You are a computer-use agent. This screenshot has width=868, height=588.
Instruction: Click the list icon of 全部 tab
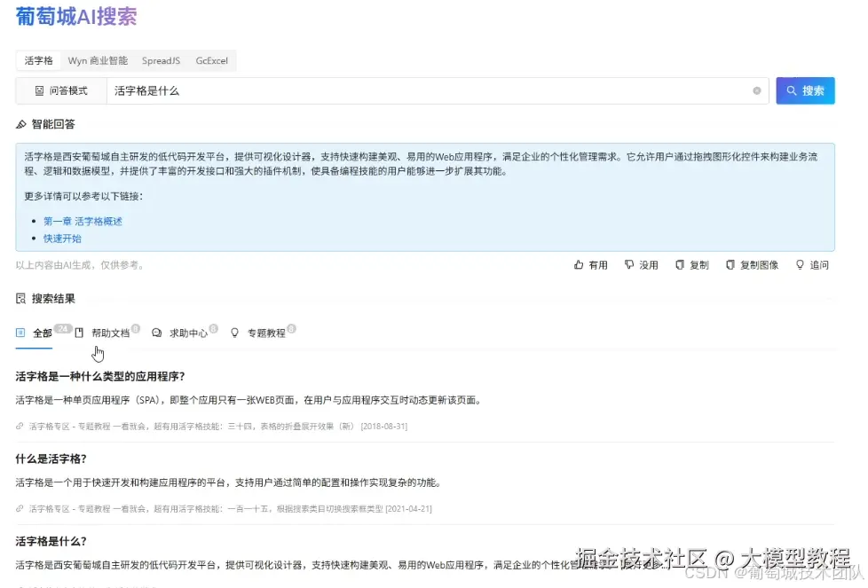(x=20, y=333)
